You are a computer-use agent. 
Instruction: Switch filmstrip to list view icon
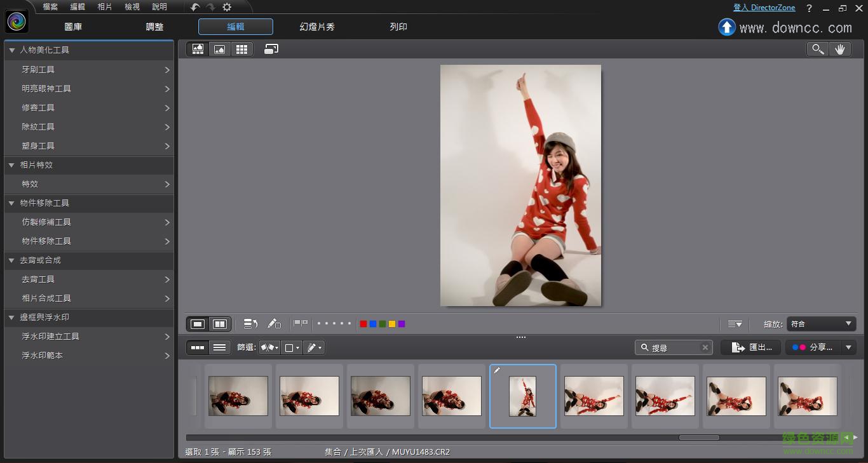point(219,347)
